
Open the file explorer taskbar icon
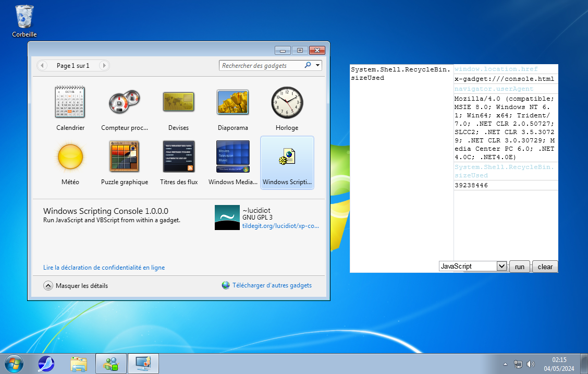pyautogui.click(x=79, y=364)
